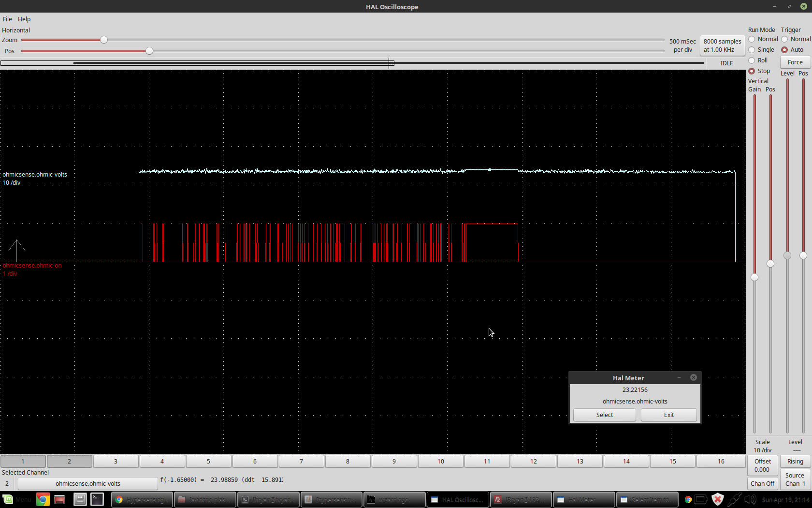Close the Hal Meter window
The width and height of the screenshot is (812, 508).
(694, 377)
